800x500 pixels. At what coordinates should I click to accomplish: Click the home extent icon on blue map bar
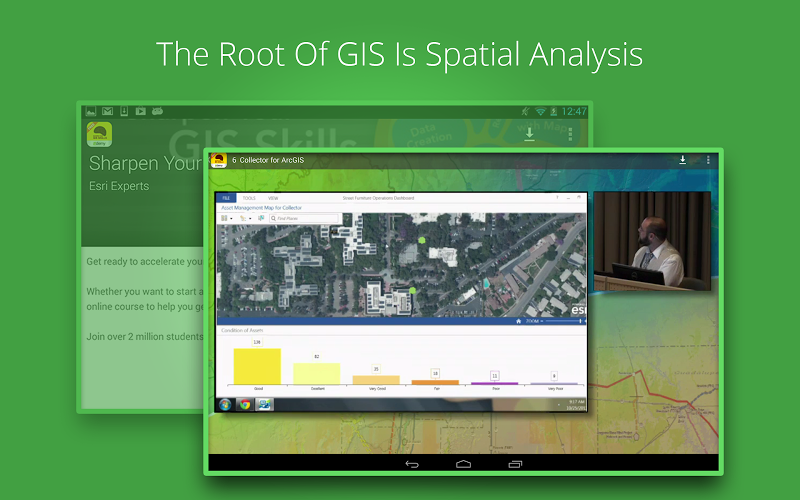(518, 321)
